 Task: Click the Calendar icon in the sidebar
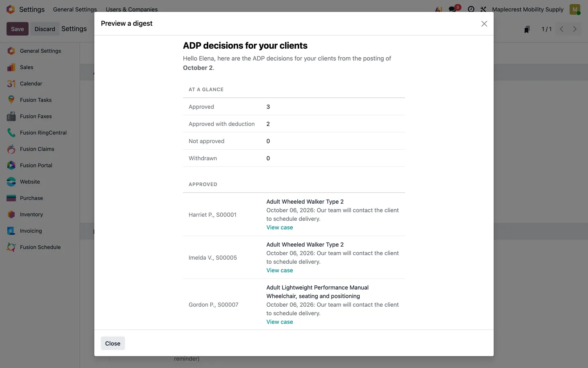click(11, 83)
